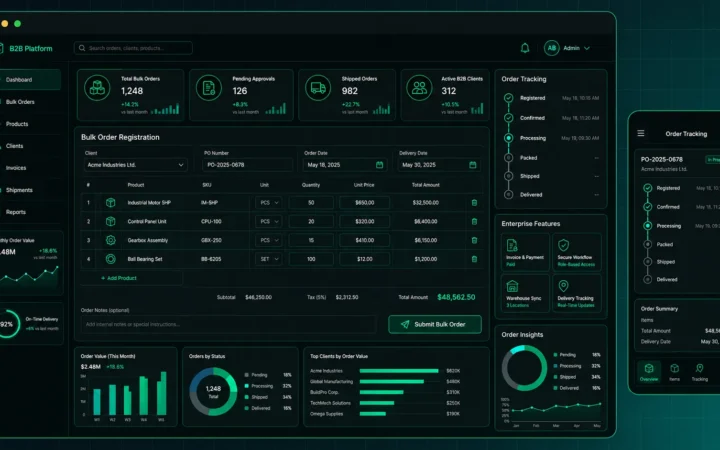Click the Processing step marker in Order Tracking
This screenshot has height=450, width=720.
point(508,138)
